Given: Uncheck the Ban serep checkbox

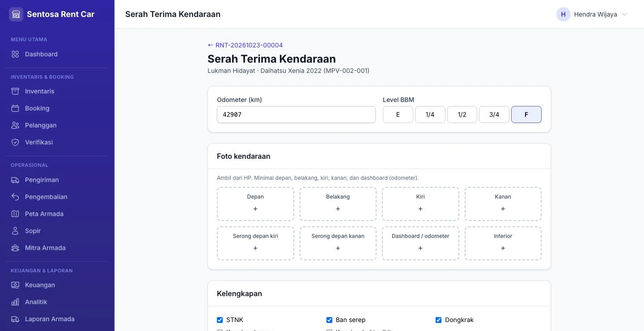Looking at the screenshot, I should [329, 320].
